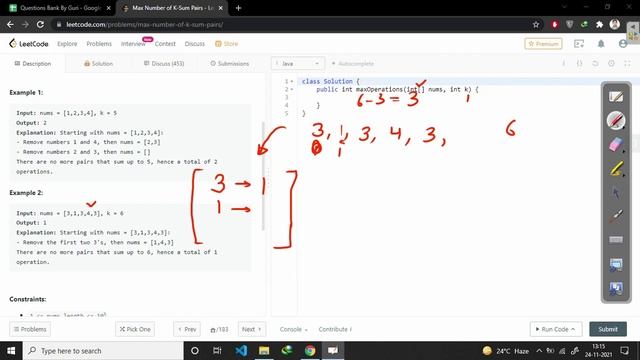Click the Premium button

coord(543,44)
